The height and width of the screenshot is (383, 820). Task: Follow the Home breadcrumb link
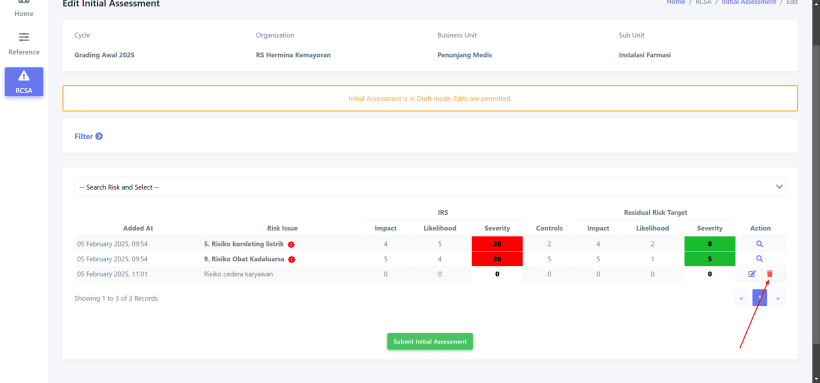tap(676, 3)
